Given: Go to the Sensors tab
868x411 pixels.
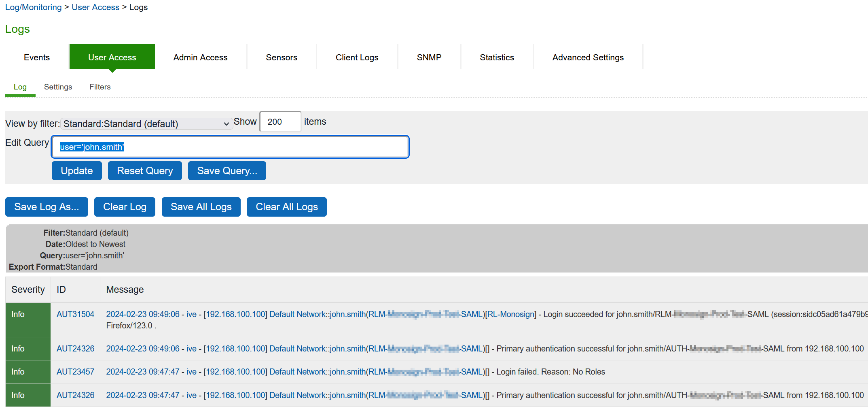Looking at the screenshot, I should pyautogui.click(x=282, y=57).
